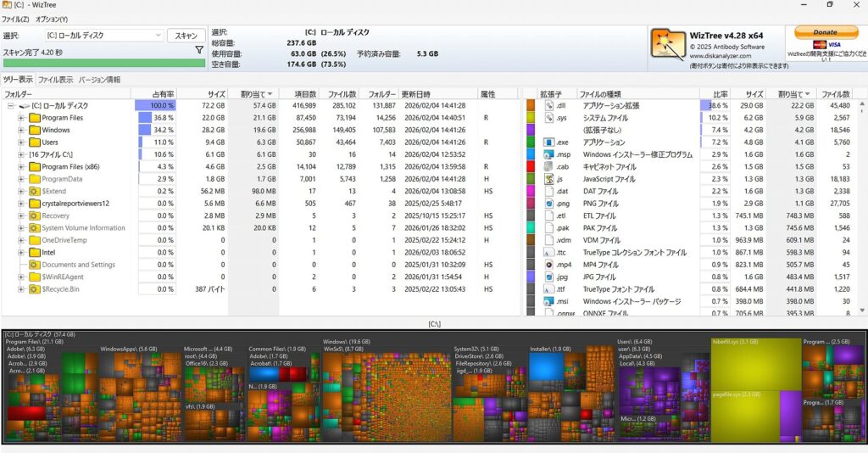Click the Donate button
The width and height of the screenshot is (868, 453).
click(825, 32)
